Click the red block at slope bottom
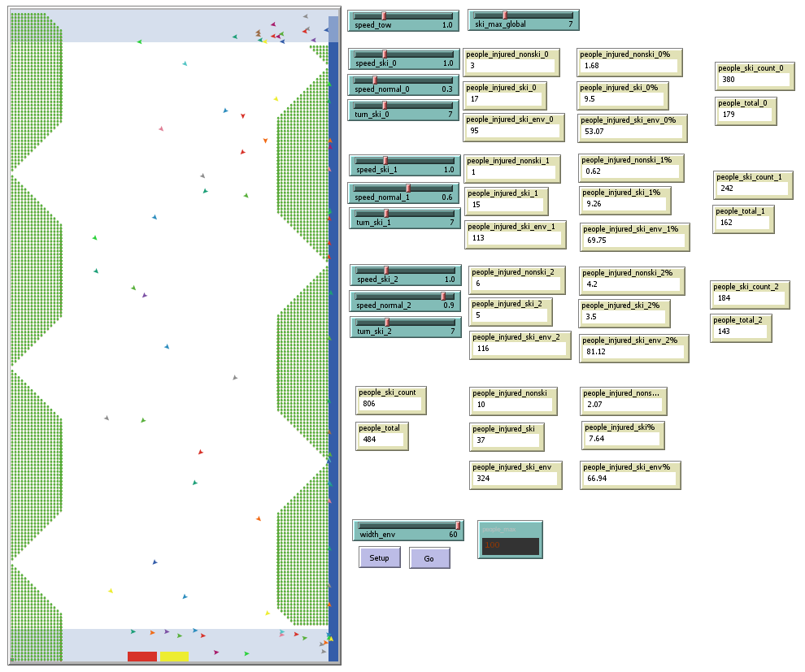 [x=142, y=656]
